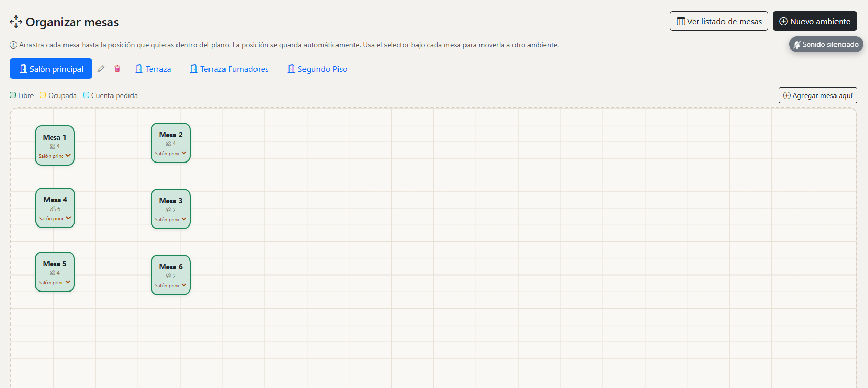Open the ambiente dropdown on Mesa 1
The width and height of the screenshot is (868, 388).
coord(54,156)
